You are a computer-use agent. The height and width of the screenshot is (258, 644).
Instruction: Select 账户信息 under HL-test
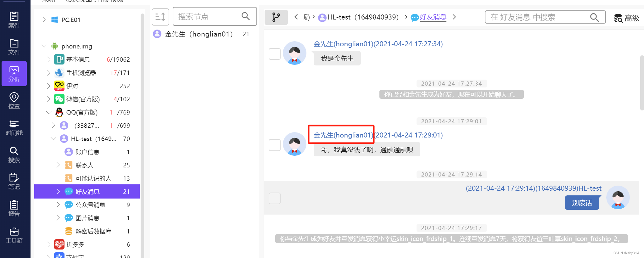coord(87,152)
